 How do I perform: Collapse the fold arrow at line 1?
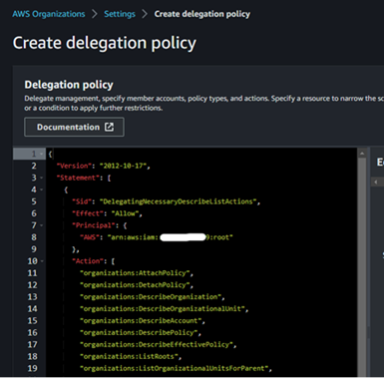pos(41,154)
